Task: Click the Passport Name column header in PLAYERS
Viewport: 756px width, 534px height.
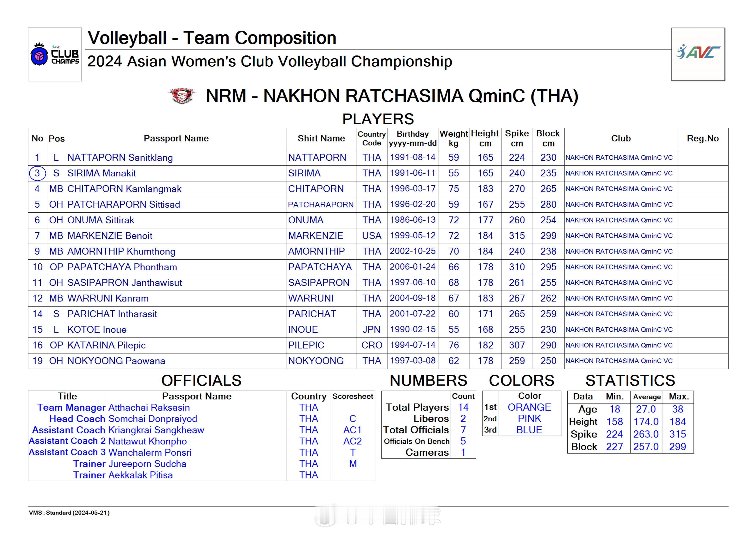Action: [176, 139]
